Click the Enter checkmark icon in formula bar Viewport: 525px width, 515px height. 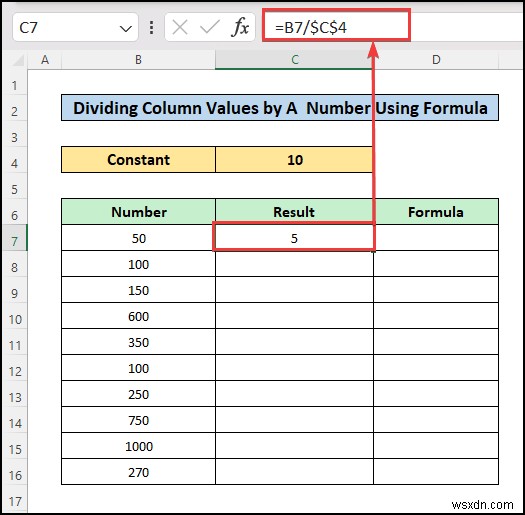[x=210, y=27]
